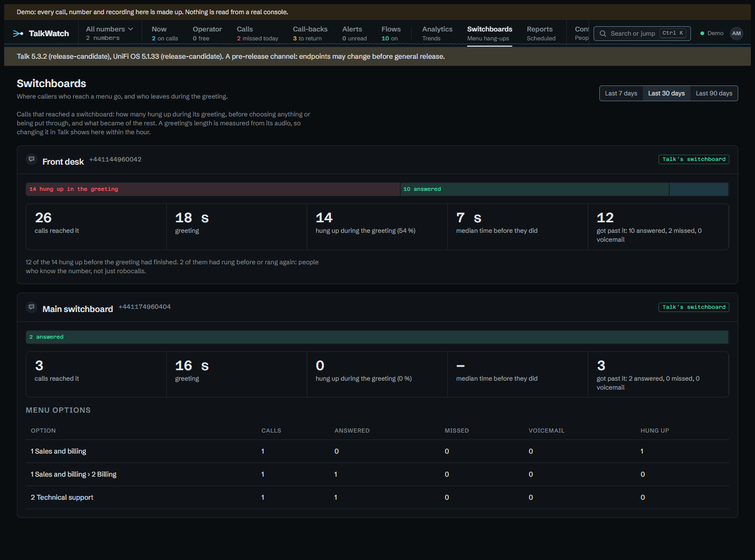
Task: Click the Front desk switchboard chat icon
Action: point(31,159)
